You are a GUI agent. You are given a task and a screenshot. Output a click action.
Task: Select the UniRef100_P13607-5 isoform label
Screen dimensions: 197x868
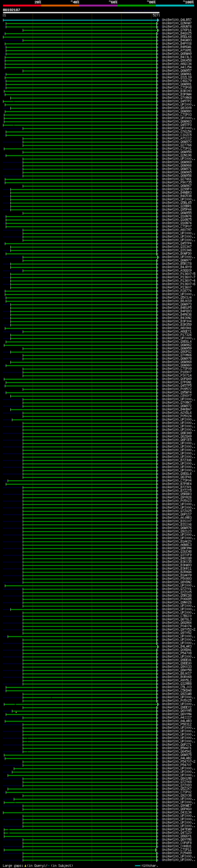(179, 274)
